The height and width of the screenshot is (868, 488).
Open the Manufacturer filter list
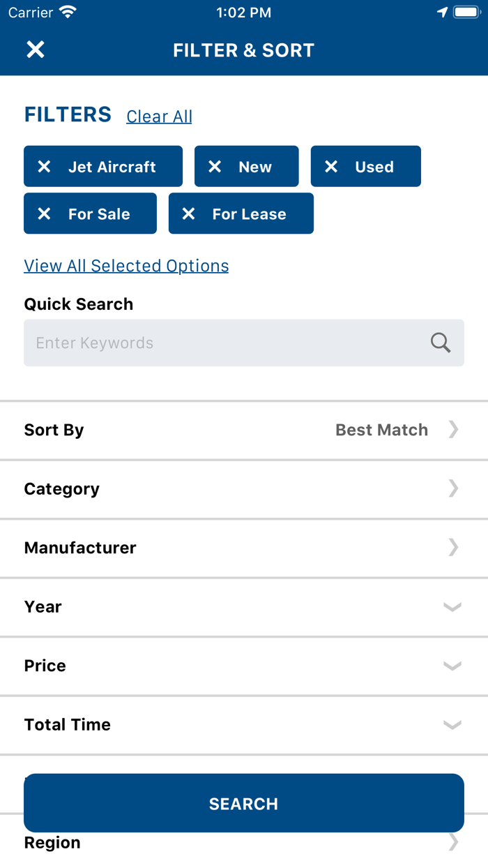pos(243,548)
